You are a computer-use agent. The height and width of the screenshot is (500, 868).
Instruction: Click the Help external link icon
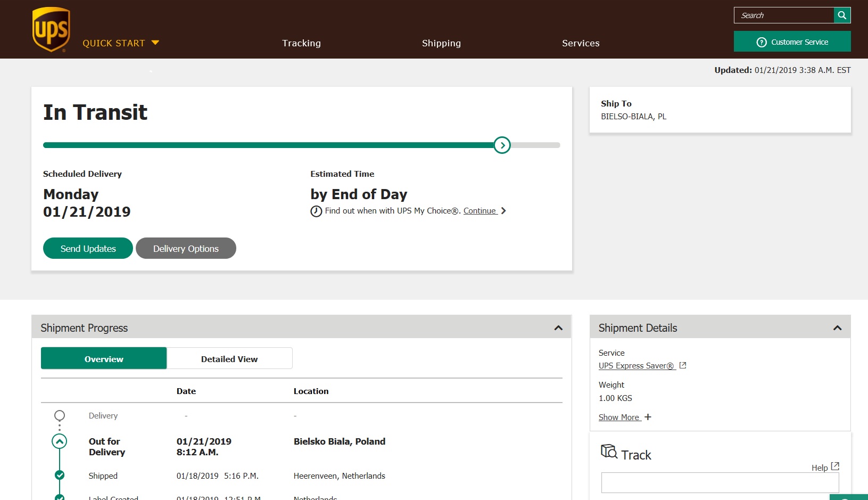coord(835,466)
